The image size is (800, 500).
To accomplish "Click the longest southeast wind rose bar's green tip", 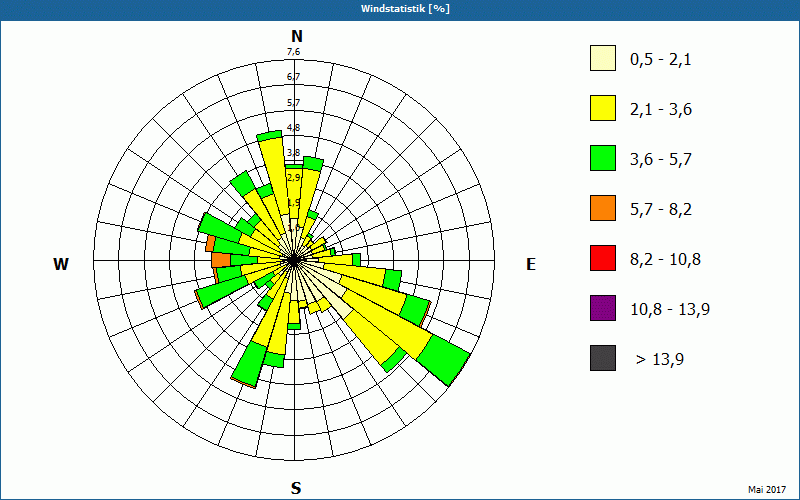I will [443, 360].
